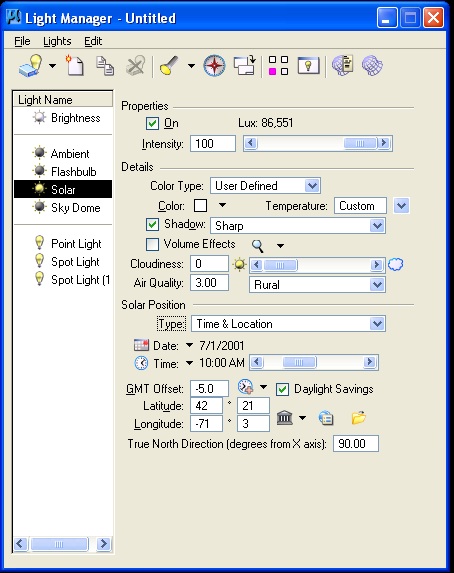Toggle the Shadow checkbox
The width and height of the screenshot is (454, 573).
(x=152, y=224)
